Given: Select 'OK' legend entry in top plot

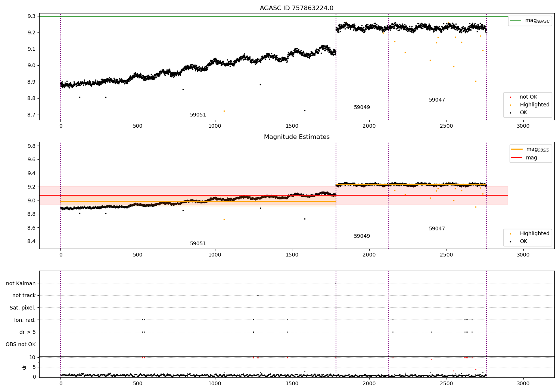Looking at the screenshot, I should (523, 113).
